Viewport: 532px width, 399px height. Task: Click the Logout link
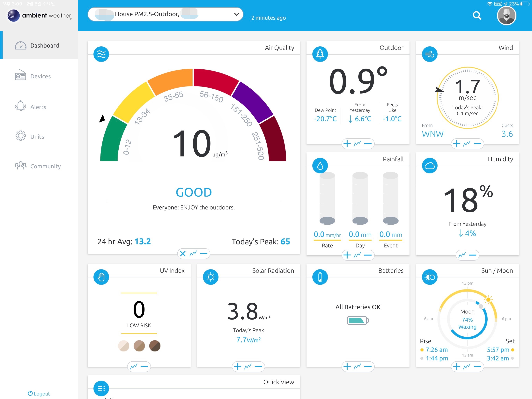coord(39,394)
